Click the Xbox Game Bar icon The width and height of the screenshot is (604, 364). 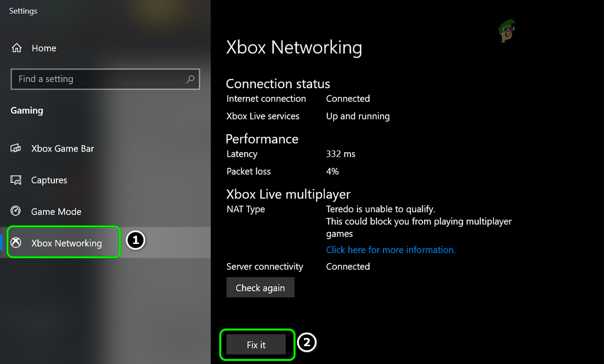tap(16, 148)
